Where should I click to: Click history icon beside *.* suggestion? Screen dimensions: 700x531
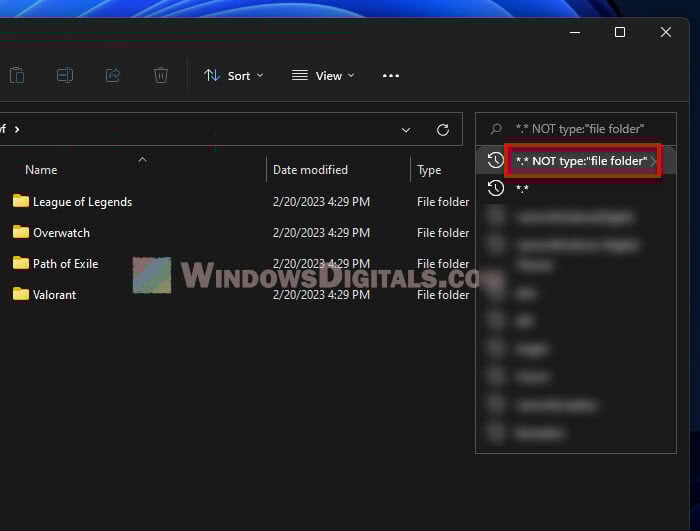click(x=496, y=188)
